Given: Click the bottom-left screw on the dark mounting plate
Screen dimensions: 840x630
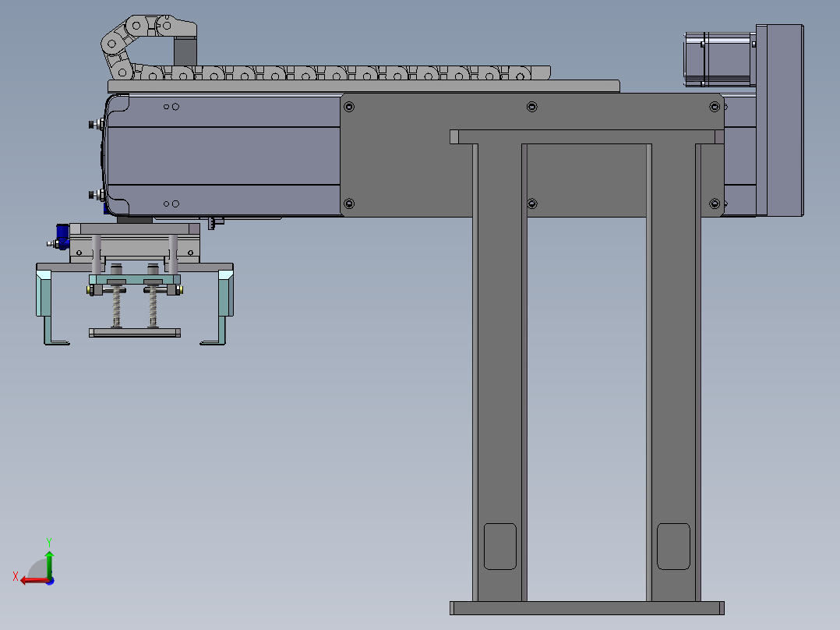Looking at the screenshot, I should pos(349,204).
